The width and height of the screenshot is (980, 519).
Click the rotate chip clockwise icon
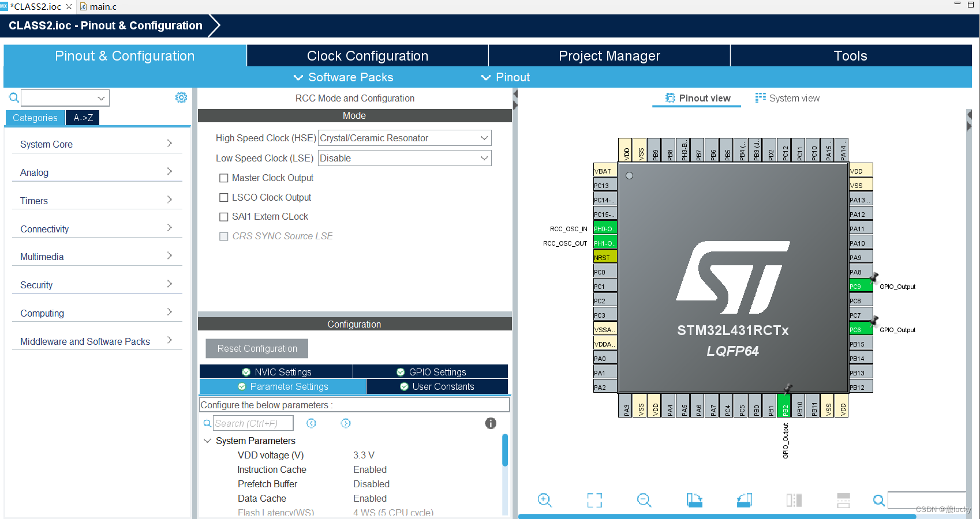point(694,500)
